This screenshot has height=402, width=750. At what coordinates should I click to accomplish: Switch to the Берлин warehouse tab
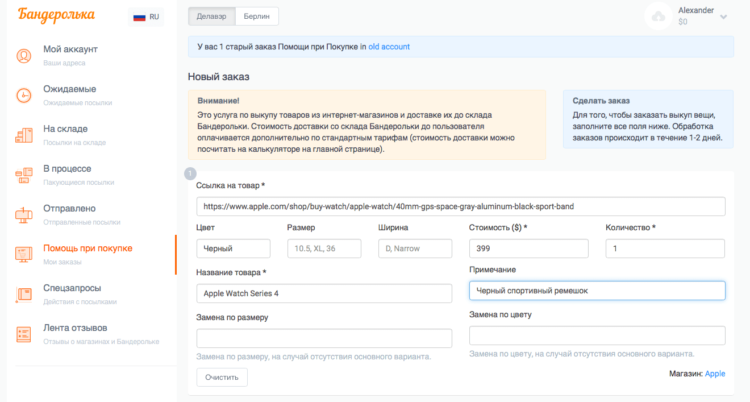point(257,16)
